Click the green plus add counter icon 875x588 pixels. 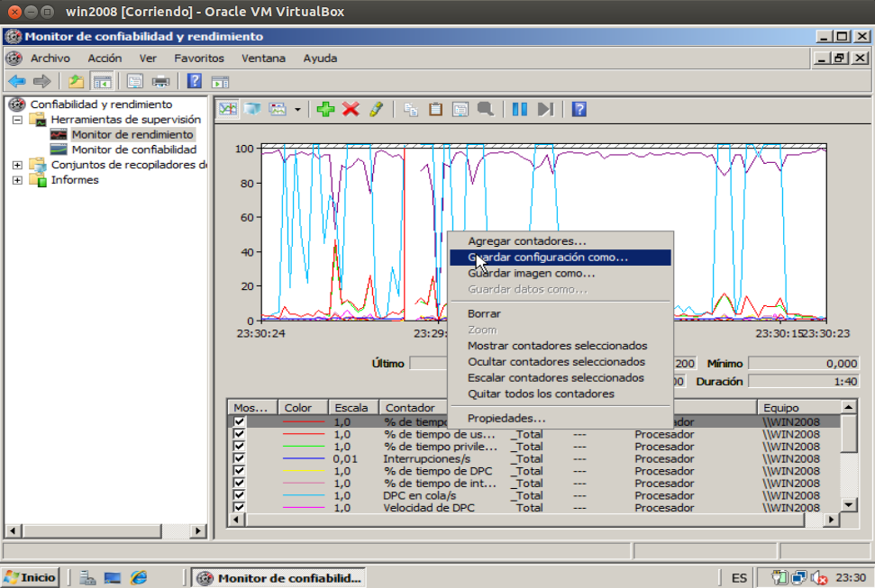(326, 109)
